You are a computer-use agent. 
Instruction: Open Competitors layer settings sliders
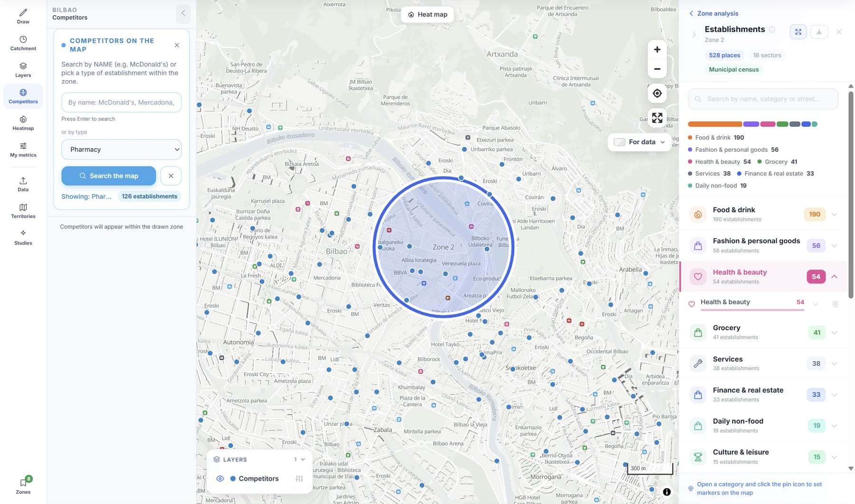[x=299, y=479]
